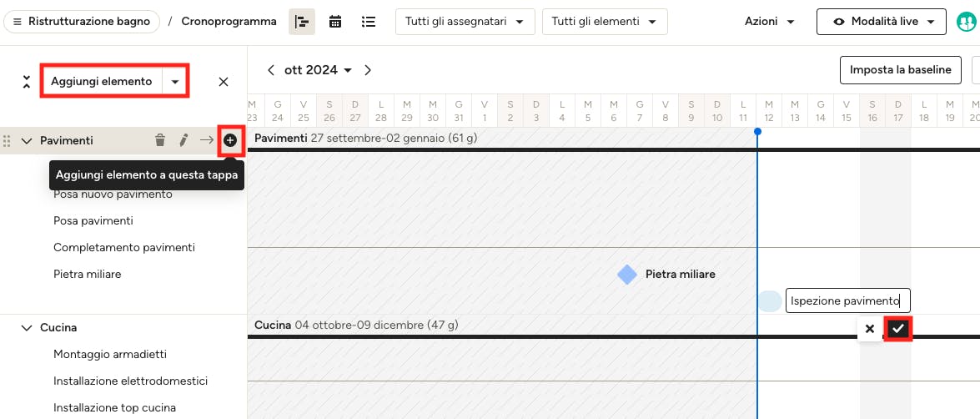Switch to the list view icon
The image size is (980, 419).
click(369, 22)
